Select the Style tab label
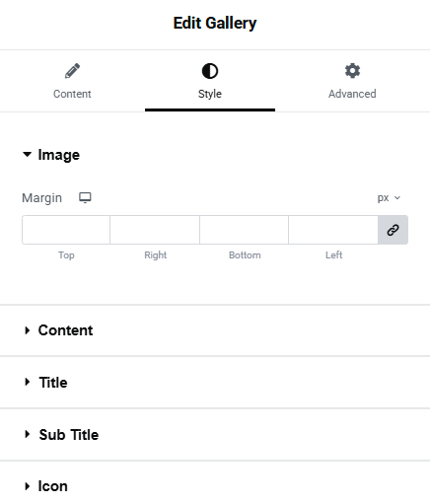The height and width of the screenshot is (504, 430). click(x=210, y=94)
